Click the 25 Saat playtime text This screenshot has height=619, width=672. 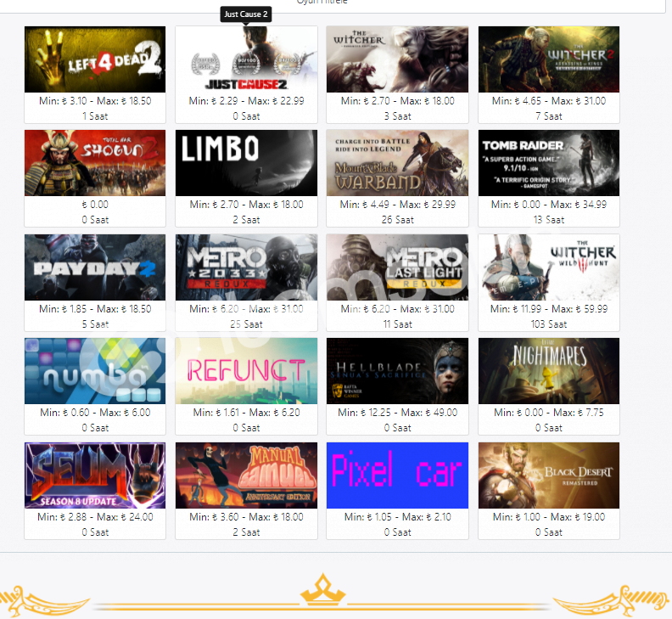[246, 324]
